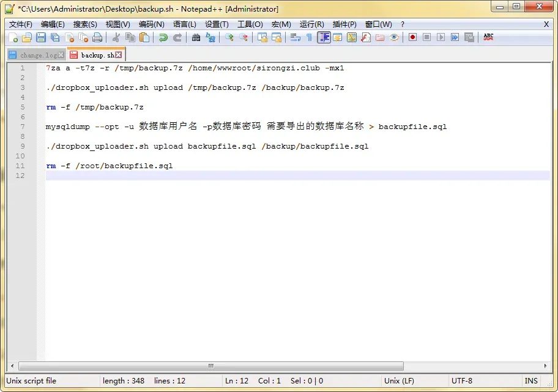The height and width of the screenshot is (392, 558).
Task: Stop macro recording square button
Action: point(426,37)
